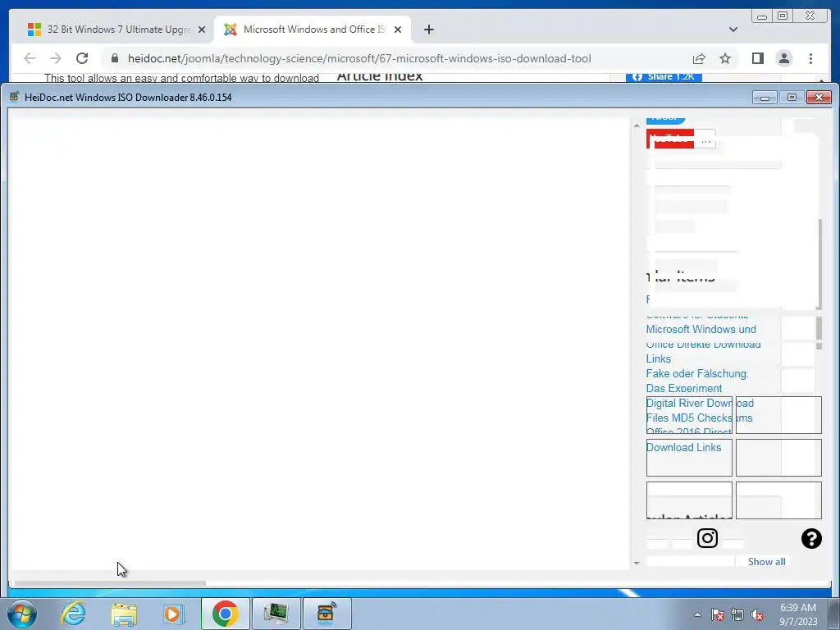840x630 pixels.
Task: Show hidden tray icons
Action: point(697,614)
